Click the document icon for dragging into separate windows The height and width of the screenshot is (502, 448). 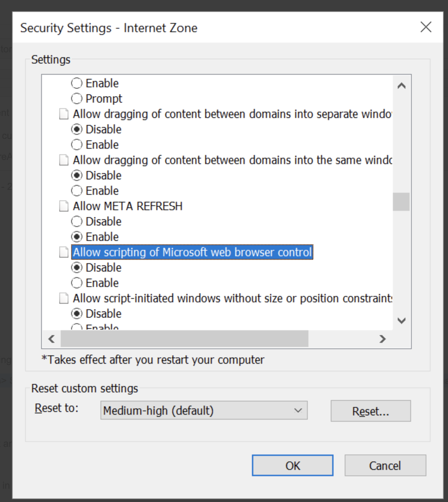64,114
